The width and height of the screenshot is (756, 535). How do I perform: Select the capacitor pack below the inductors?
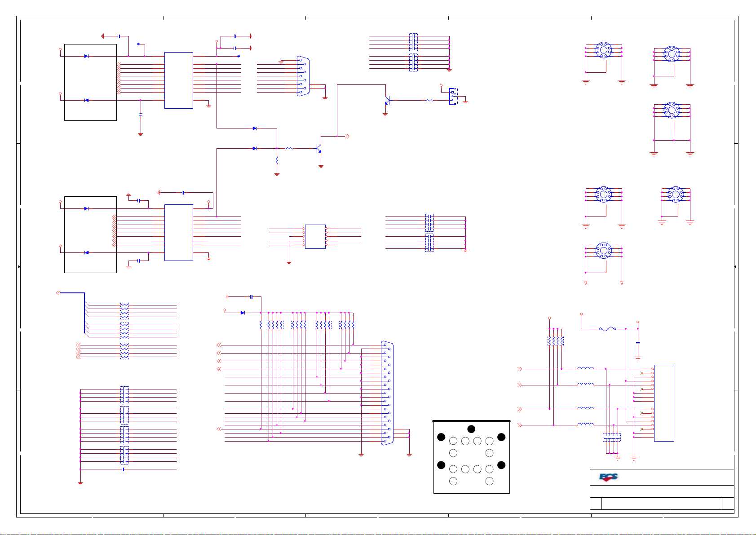coord(611,437)
